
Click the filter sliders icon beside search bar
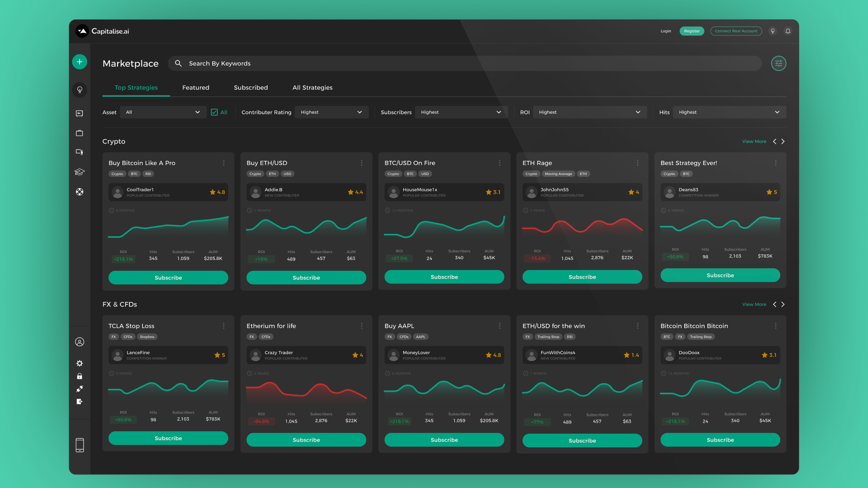point(778,63)
